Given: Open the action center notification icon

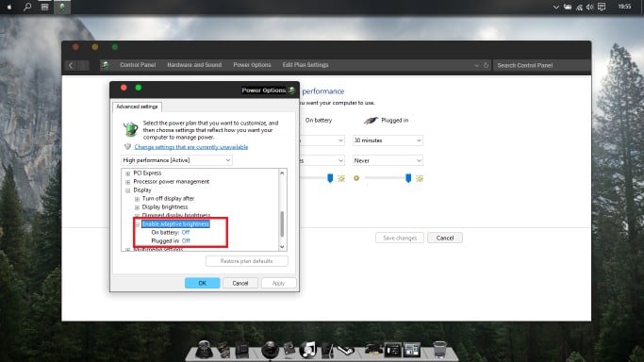Looking at the screenshot, I should (602, 7).
